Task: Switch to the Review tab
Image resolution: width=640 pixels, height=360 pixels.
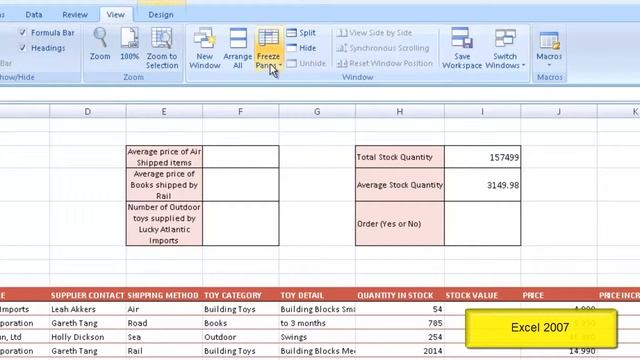Action: 75,15
